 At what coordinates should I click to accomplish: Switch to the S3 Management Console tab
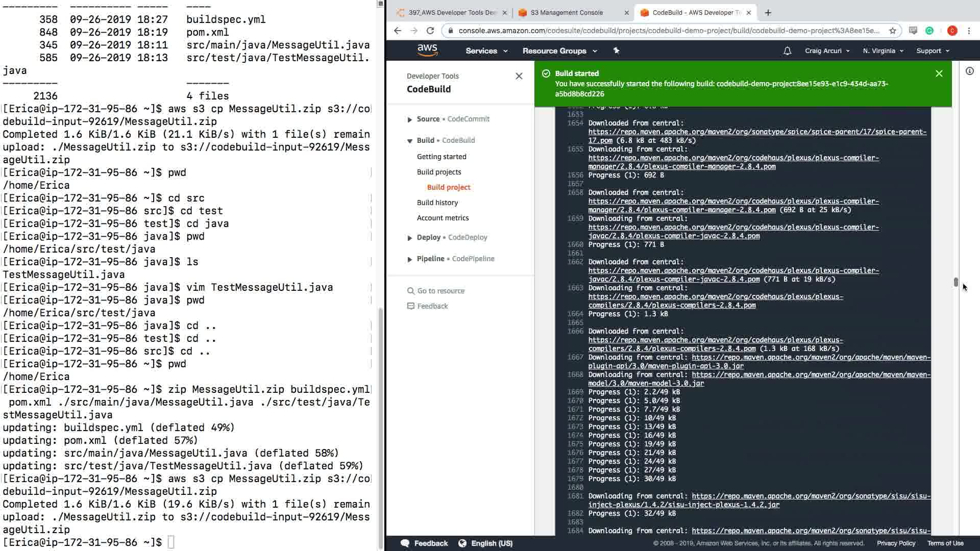click(567, 12)
